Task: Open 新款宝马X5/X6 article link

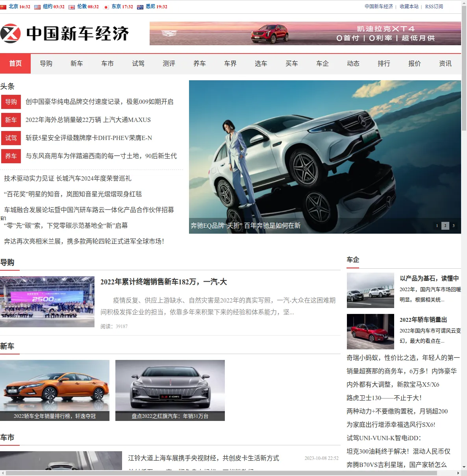Action: [x=393, y=385]
